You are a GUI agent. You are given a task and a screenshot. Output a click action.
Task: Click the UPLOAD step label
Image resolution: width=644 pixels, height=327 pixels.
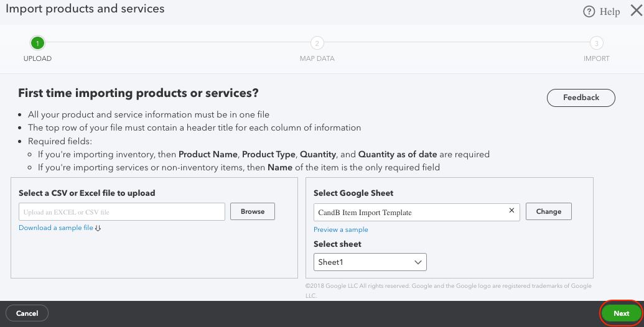click(37, 58)
